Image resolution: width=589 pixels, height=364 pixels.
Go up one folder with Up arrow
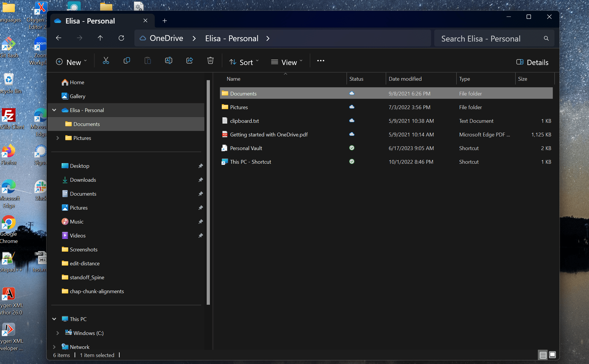tap(100, 38)
